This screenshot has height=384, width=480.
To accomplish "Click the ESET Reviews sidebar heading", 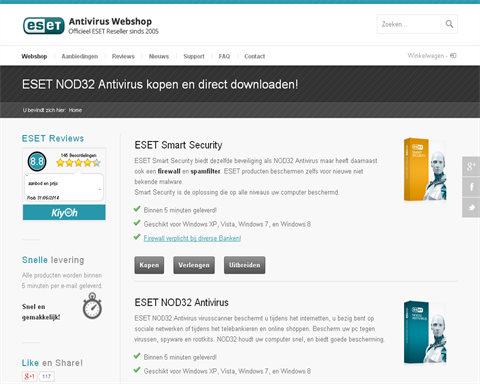I will 53,138.
